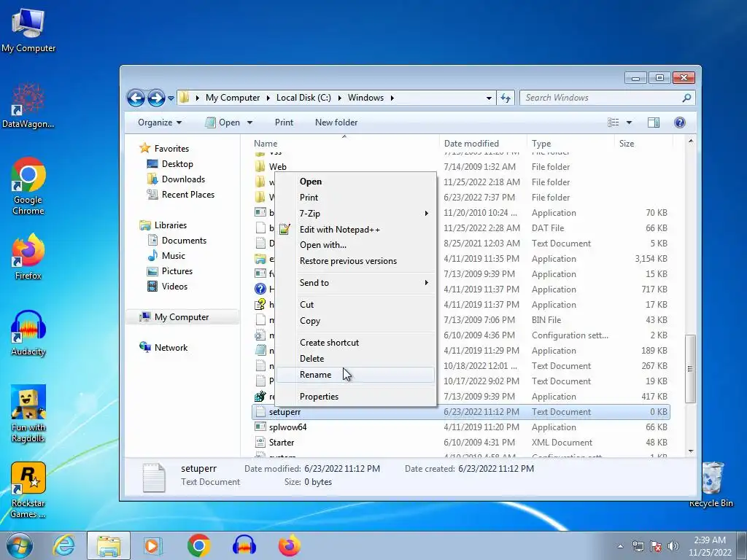The height and width of the screenshot is (560, 747).
Task: Open Windows Media Player from taskbar
Action: click(x=153, y=545)
